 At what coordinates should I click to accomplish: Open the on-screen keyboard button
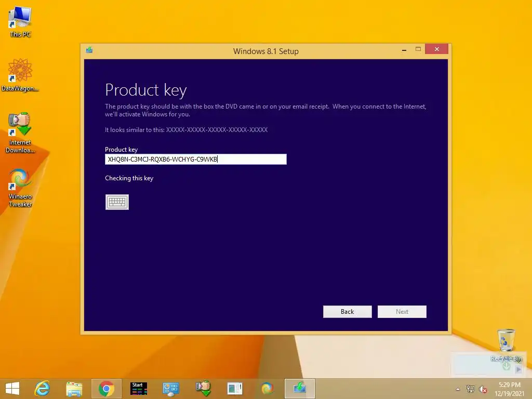tap(117, 202)
